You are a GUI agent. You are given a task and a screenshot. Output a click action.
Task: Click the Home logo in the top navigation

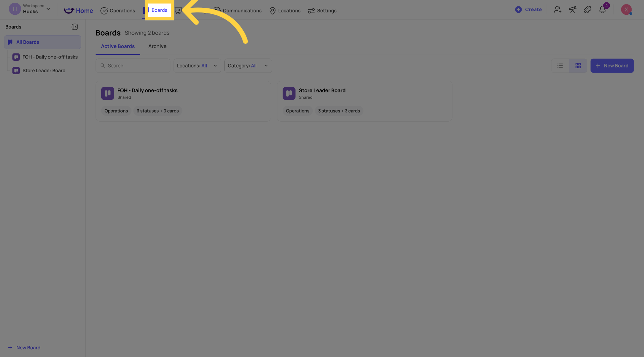point(78,10)
